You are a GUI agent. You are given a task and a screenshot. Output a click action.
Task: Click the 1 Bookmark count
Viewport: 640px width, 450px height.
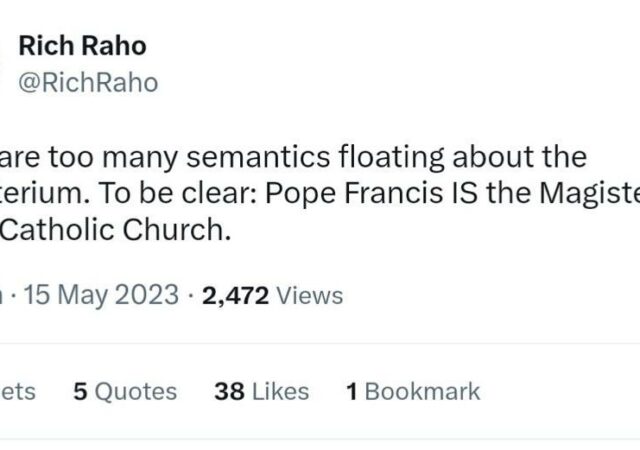point(413,392)
